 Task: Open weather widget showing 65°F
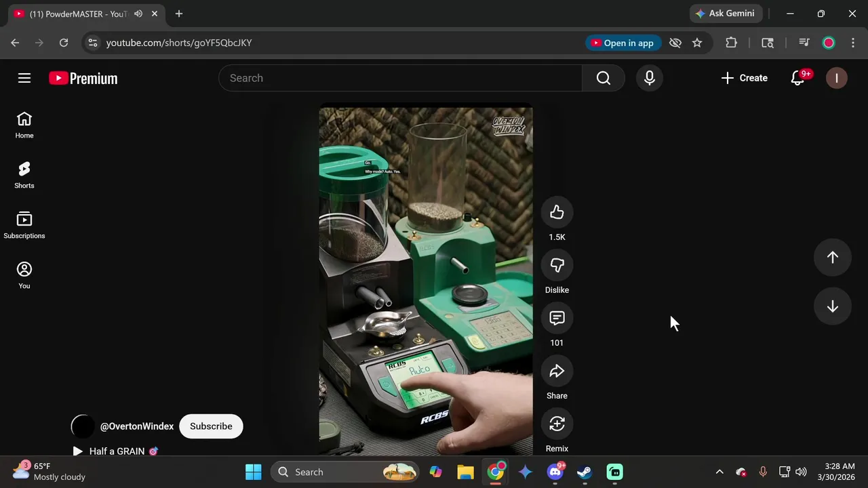pyautogui.click(x=50, y=472)
